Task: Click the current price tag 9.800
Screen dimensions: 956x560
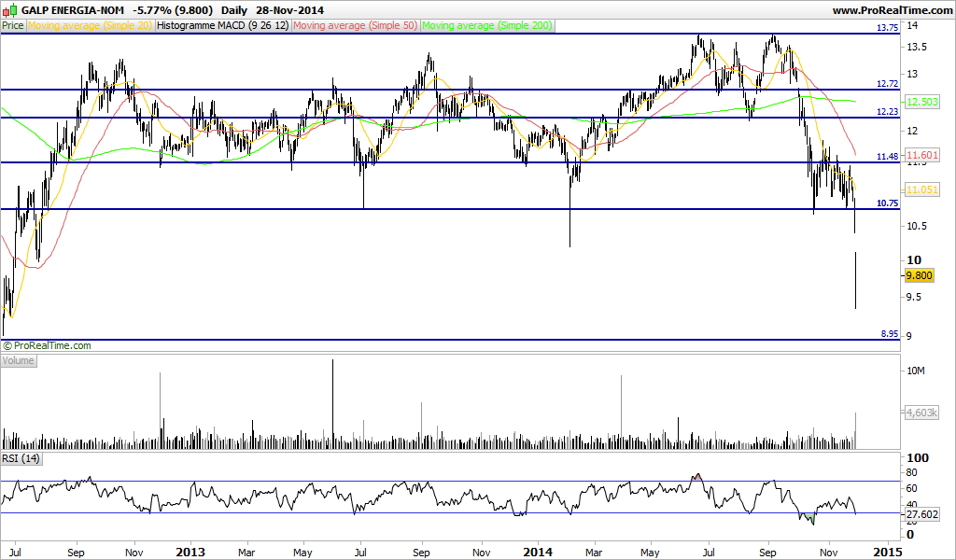Action: point(920,275)
